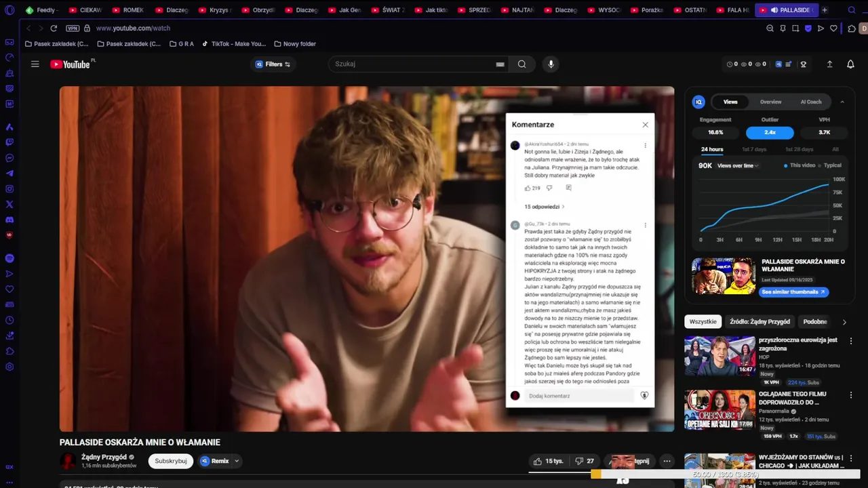Open a new browser tab with plus
The height and width of the screenshot is (488, 868).
[x=825, y=10]
